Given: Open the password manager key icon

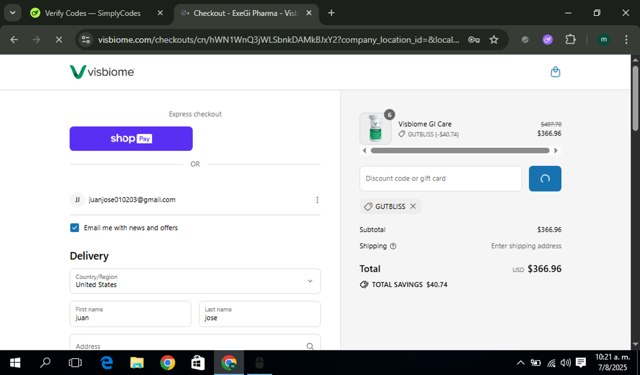Looking at the screenshot, I should click(x=473, y=40).
